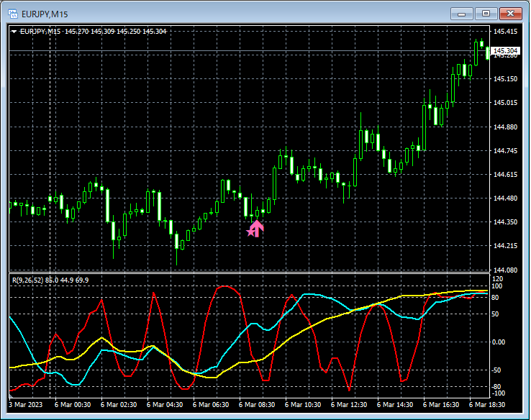Close the EURJPY,M15 chart window
The height and width of the screenshot is (420, 531).
coord(510,14)
